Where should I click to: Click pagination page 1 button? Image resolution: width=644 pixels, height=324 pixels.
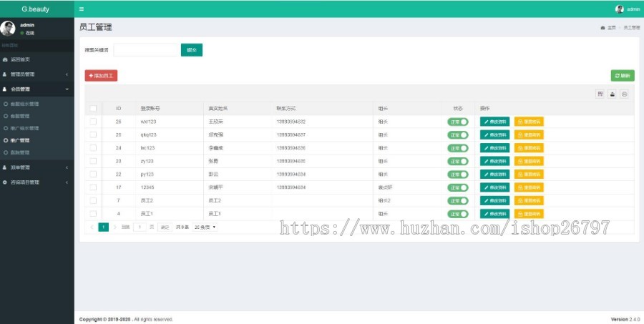(104, 227)
